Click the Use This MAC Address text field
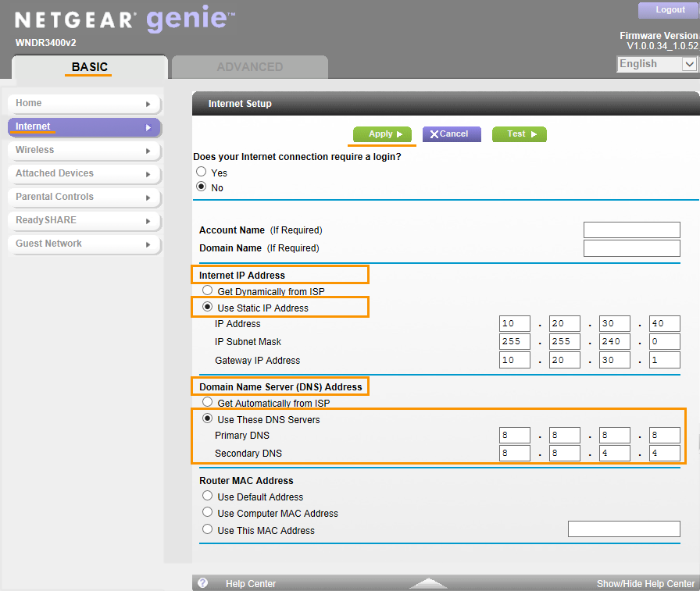700x591 pixels. [623, 529]
